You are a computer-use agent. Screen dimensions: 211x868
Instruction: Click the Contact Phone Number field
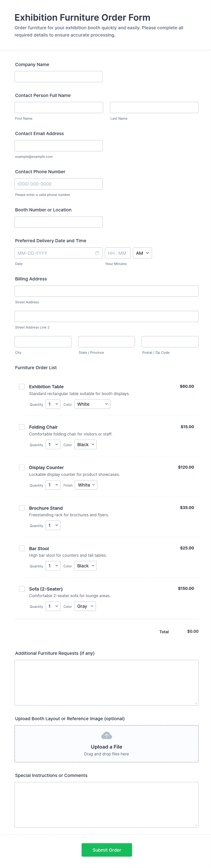click(59, 184)
